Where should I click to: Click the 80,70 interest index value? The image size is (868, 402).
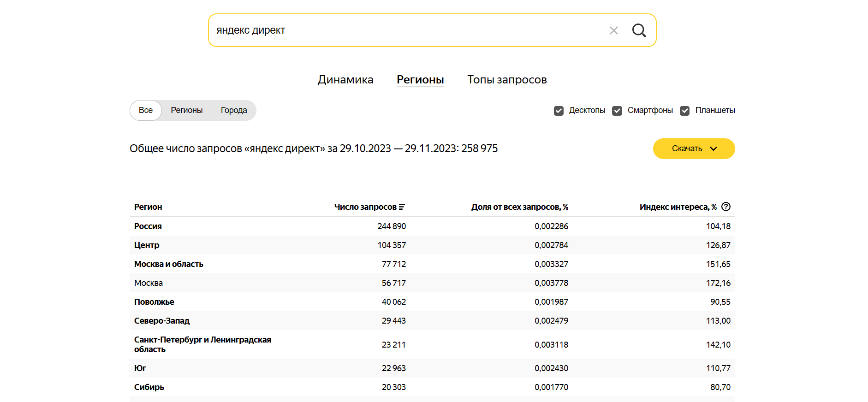(720, 387)
